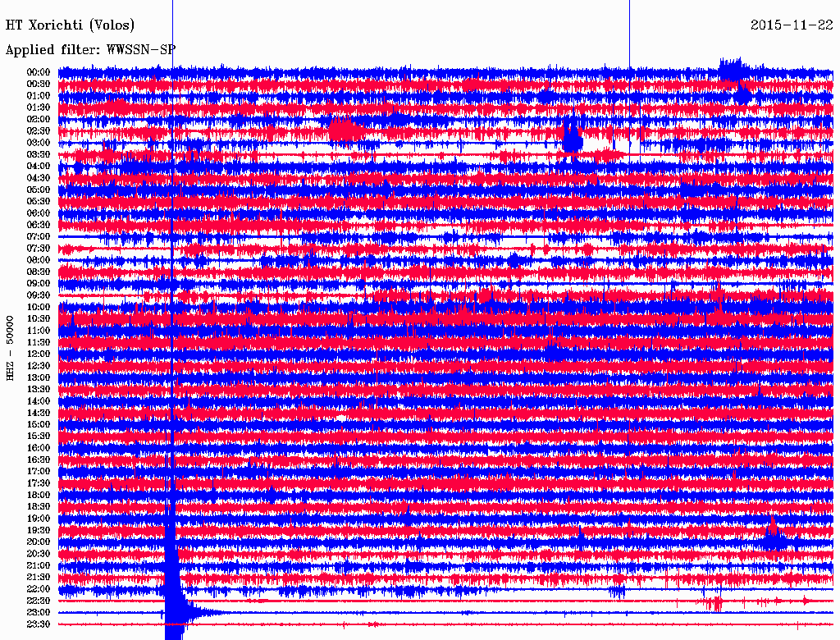Click the 04:00 time label
Viewport: 840px width, 640px height.
coord(38,167)
